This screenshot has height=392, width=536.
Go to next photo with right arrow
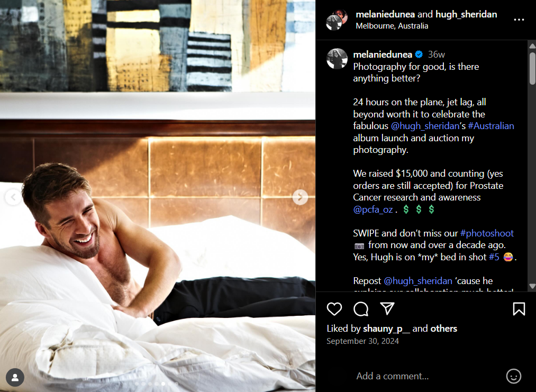[x=300, y=197]
